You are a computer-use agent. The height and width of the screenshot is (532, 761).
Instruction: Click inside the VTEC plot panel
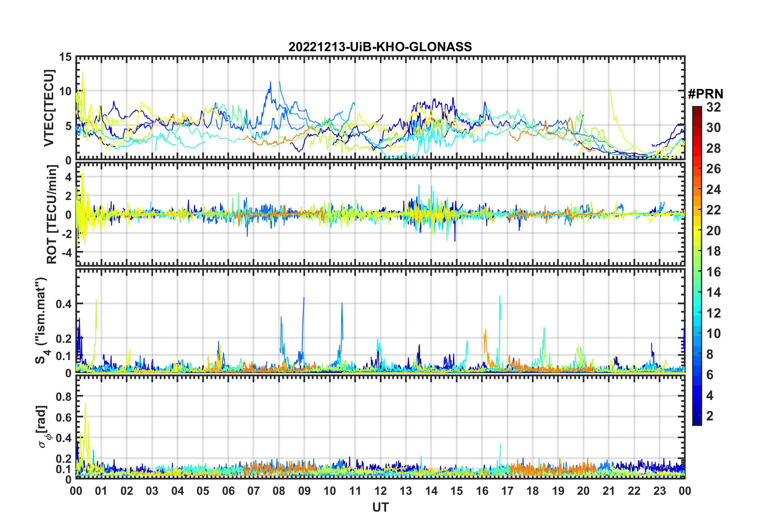(380, 108)
